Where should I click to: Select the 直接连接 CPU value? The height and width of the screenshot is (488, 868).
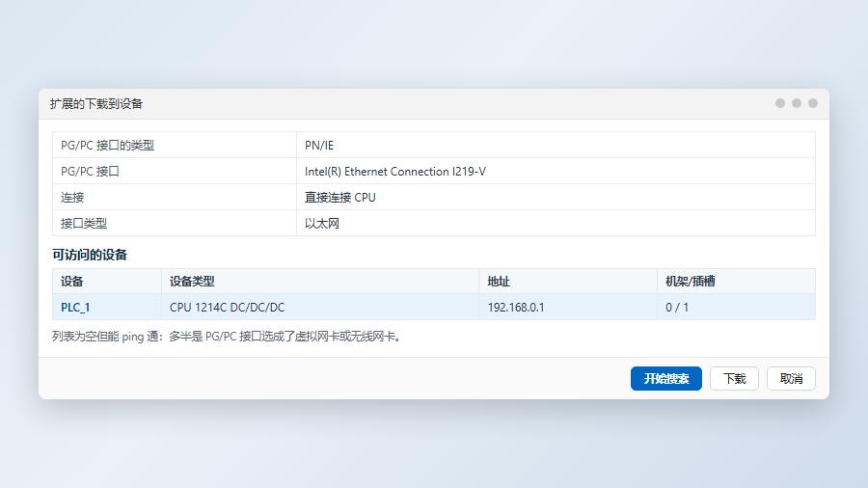coord(556,197)
